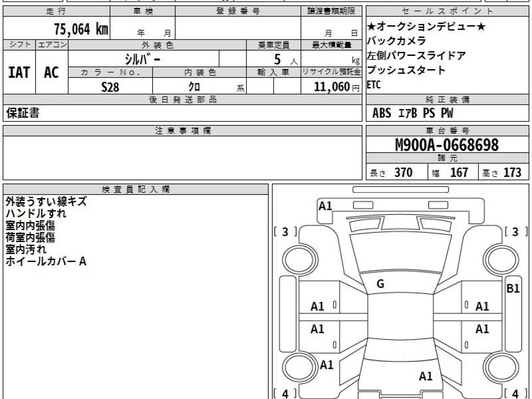Click the AC air conditioner value
The width and height of the screenshot is (532, 399).
(51, 72)
